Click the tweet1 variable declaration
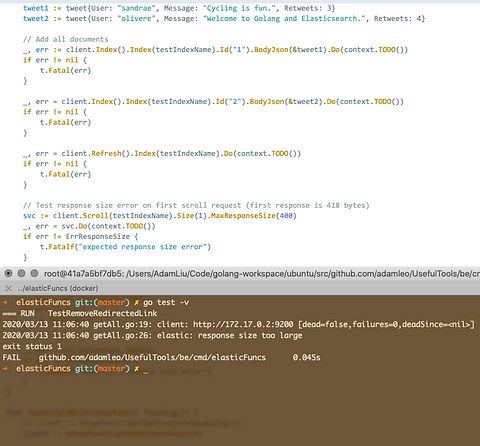This screenshot has width=480, height=446. [36, 8]
